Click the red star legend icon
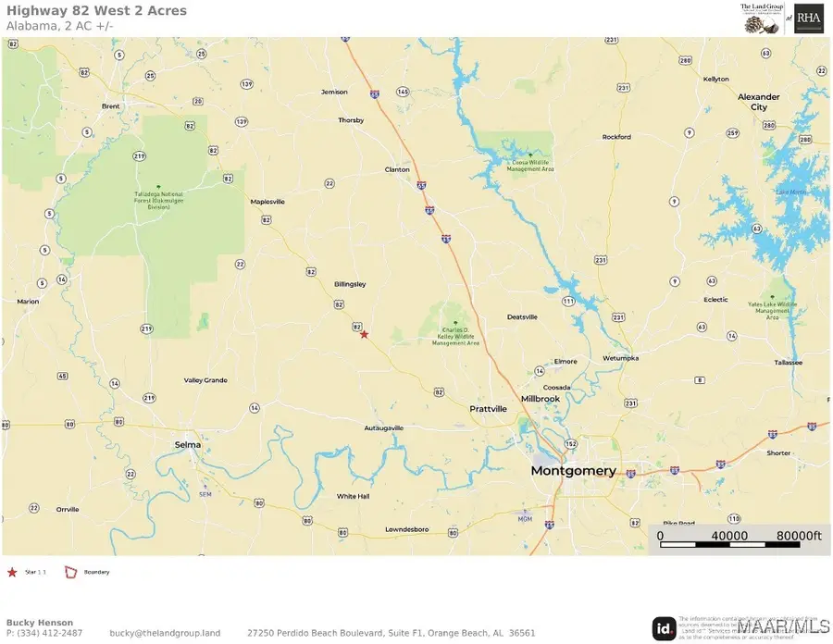This screenshot has width=833, height=644. (x=12, y=572)
